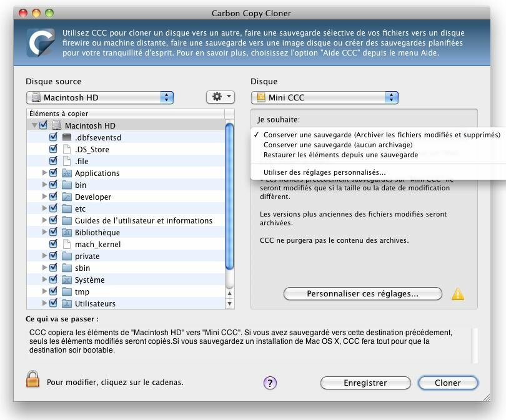Choose Restaurer les éléments depuis une sauvegarde
Viewport: 506px width, 420px height.
(378, 155)
